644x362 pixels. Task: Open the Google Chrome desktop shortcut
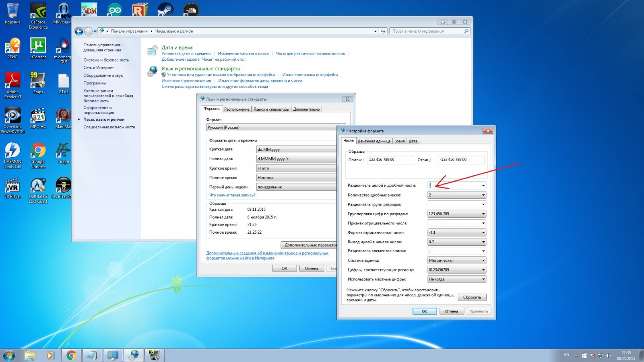[38, 155]
